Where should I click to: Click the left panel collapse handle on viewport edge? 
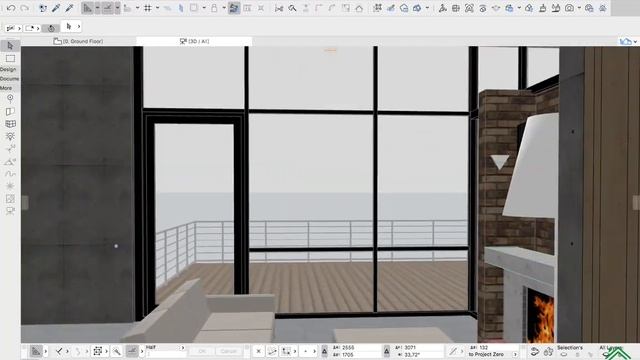click(25, 202)
